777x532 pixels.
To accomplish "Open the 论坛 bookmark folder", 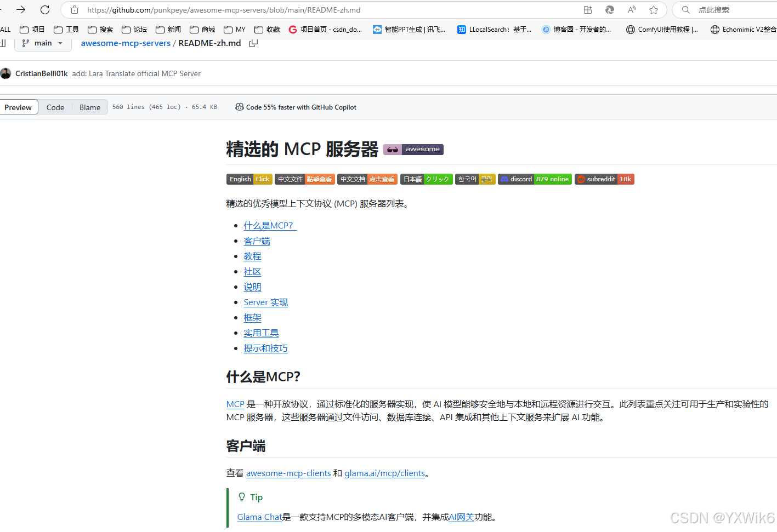I will tap(134, 30).
